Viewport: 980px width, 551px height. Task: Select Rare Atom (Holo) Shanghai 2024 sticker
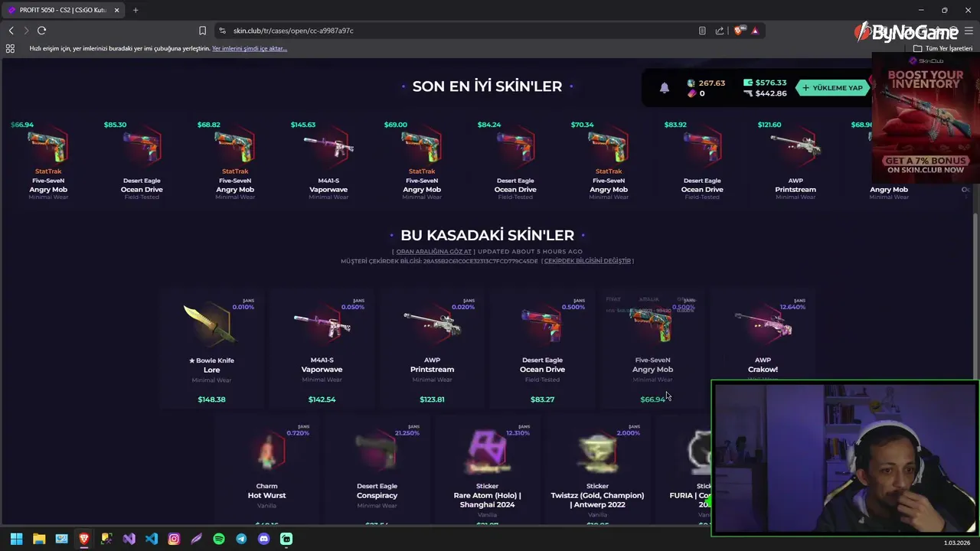pyautogui.click(x=487, y=471)
